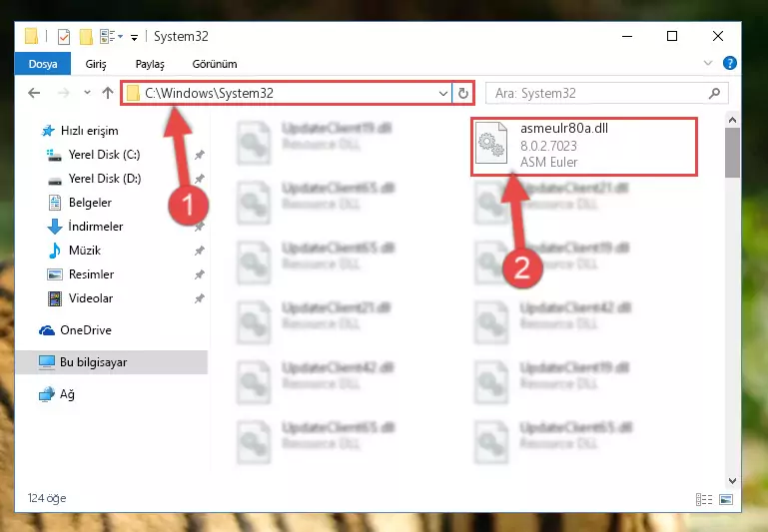Click the Müzik note icon
Screen dimensions: 768x532
54,251
